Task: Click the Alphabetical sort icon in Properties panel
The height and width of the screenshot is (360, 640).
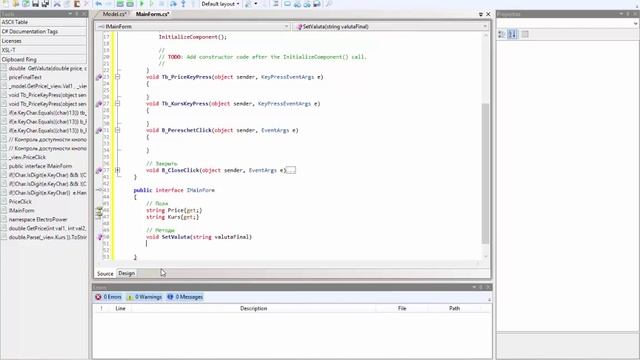Action: 512,34
